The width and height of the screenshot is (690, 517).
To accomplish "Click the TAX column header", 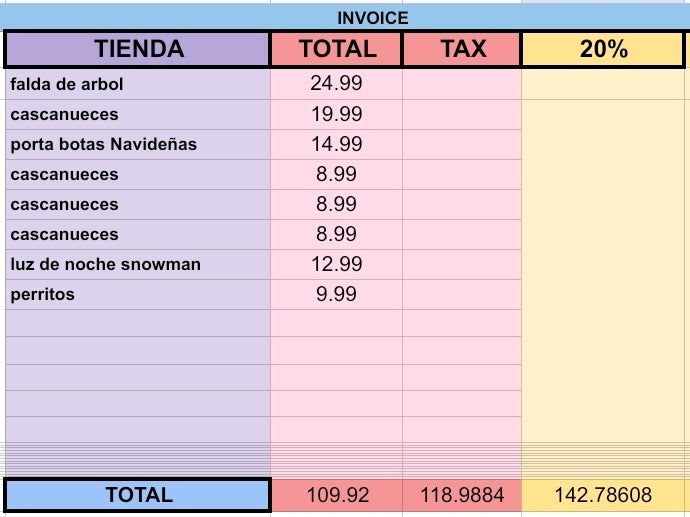I will [462, 49].
